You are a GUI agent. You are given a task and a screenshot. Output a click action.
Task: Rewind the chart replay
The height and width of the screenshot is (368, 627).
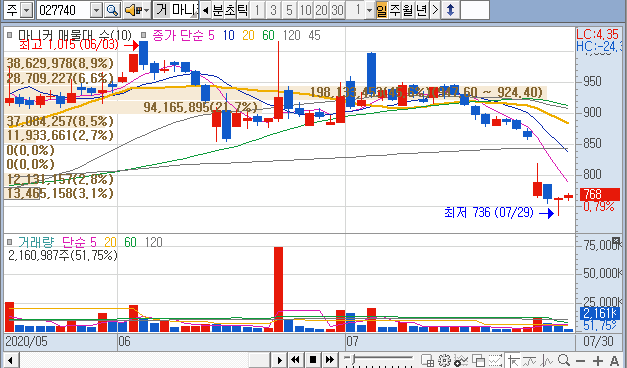point(296,360)
